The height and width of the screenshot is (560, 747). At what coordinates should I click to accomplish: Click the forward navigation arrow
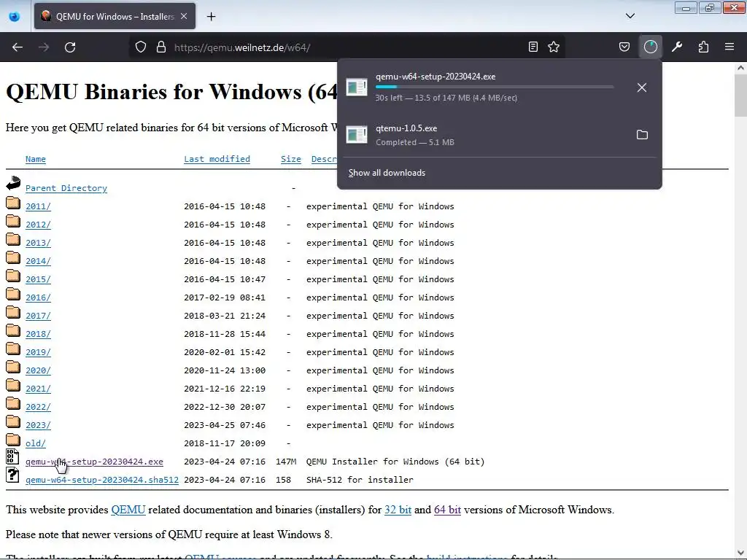pyautogui.click(x=44, y=47)
